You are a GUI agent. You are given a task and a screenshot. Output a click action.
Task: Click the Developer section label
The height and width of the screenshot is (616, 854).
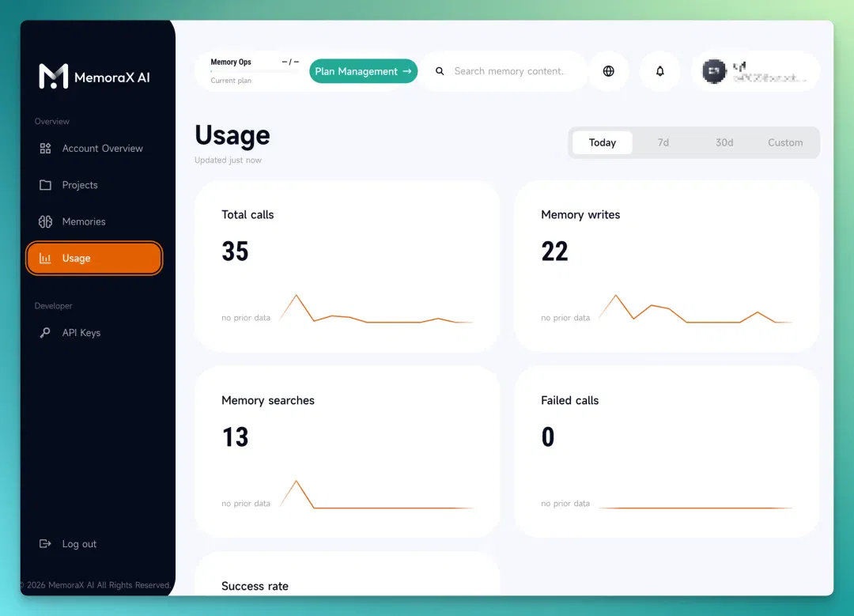coord(54,306)
